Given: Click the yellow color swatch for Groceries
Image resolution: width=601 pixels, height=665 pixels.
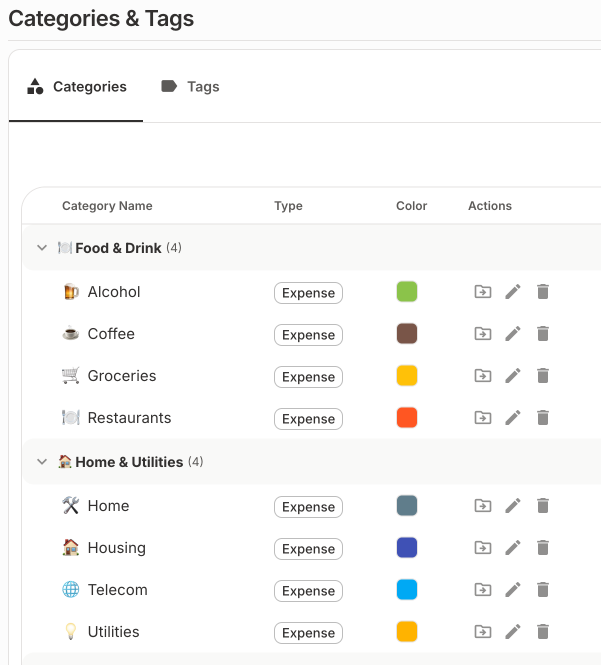Looking at the screenshot, I should tap(407, 376).
